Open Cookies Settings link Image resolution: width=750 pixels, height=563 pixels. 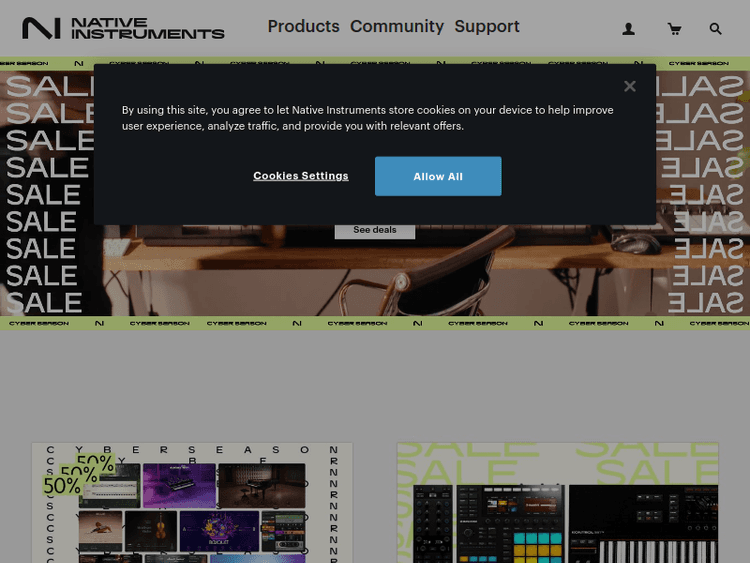point(301,176)
